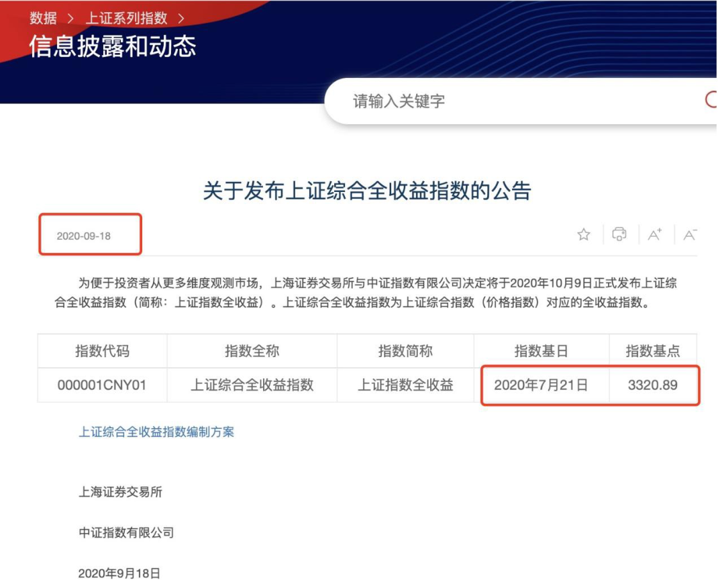The width and height of the screenshot is (718, 588).
Task: Decrease font size with A- icon
Action: (690, 234)
